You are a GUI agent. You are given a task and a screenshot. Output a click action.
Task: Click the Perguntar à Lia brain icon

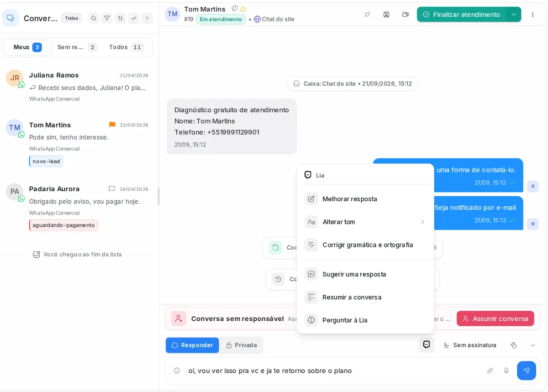tap(311, 320)
